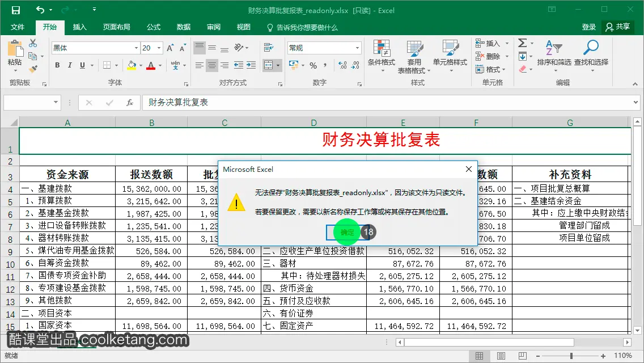Click the AutoSum sigma icon
This screenshot has width=644, height=363.
[x=523, y=43]
